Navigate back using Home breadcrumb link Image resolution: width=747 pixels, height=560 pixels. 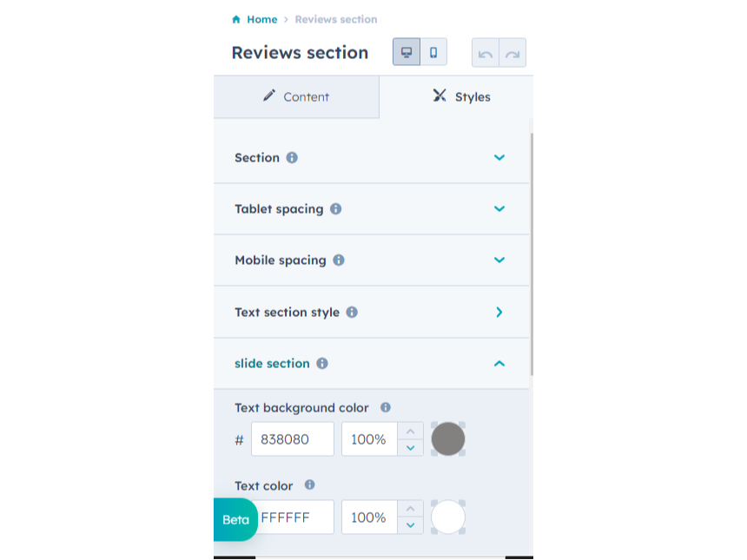point(262,18)
